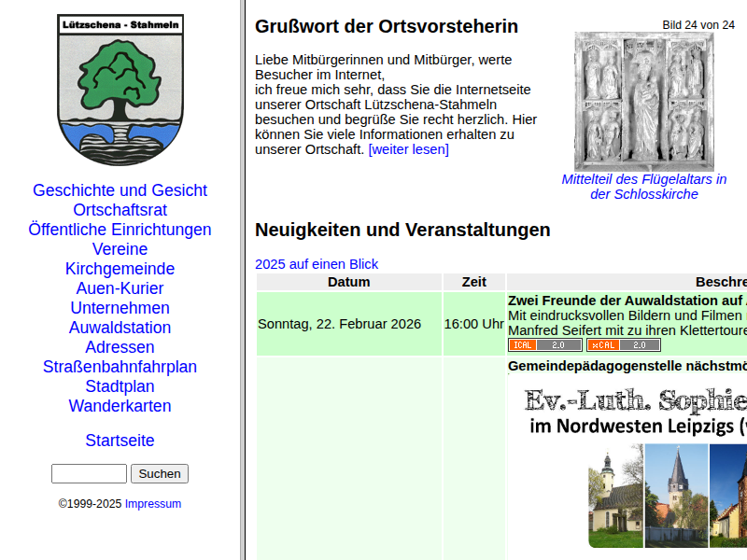Click the search text field
This screenshot has height=560, width=747.
pyautogui.click(x=89, y=474)
